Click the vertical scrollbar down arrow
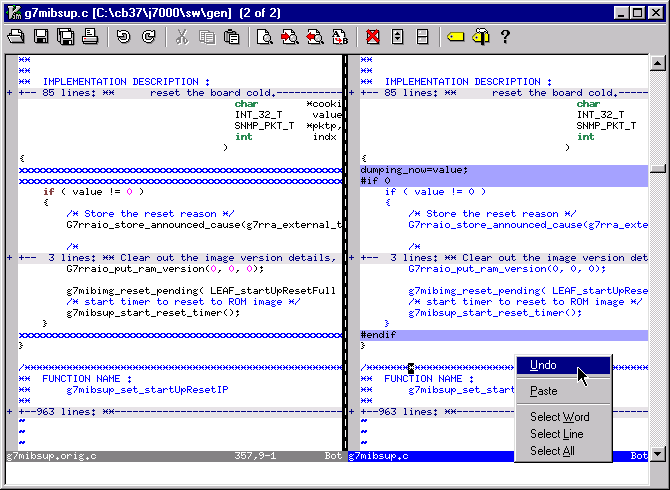Image resolution: width=670 pixels, height=490 pixels. pyautogui.click(x=656, y=455)
